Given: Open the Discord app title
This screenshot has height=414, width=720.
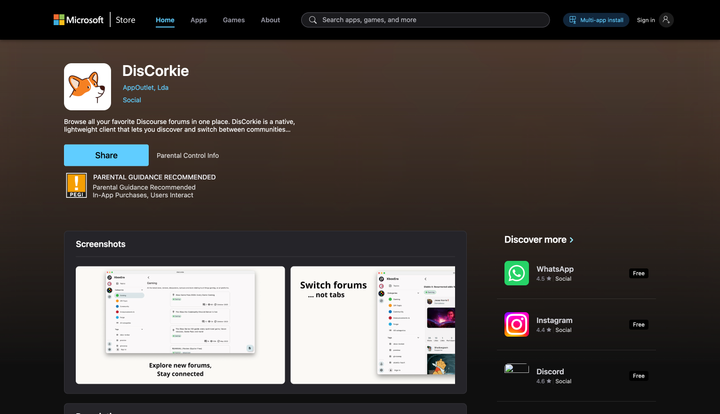Looking at the screenshot, I should coord(550,372).
